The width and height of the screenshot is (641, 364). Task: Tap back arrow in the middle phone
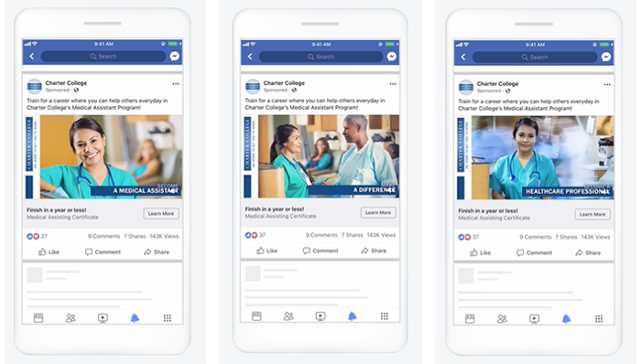[x=250, y=57]
